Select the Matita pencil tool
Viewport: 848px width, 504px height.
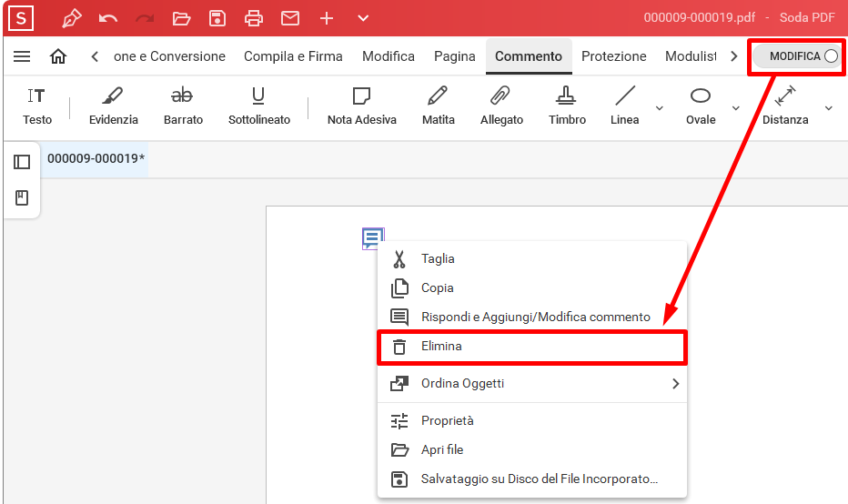pyautogui.click(x=438, y=106)
